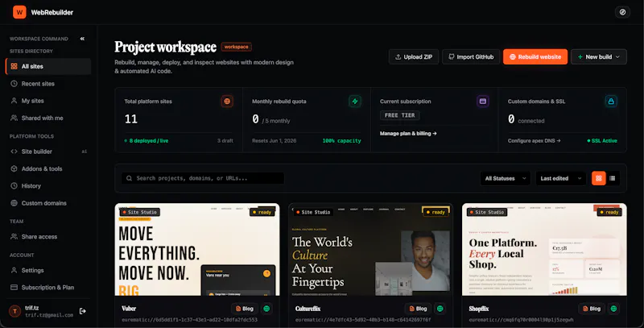Image resolution: width=644 pixels, height=328 pixels.
Task: Click the workspace badge beside the title
Action: point(236,47)
